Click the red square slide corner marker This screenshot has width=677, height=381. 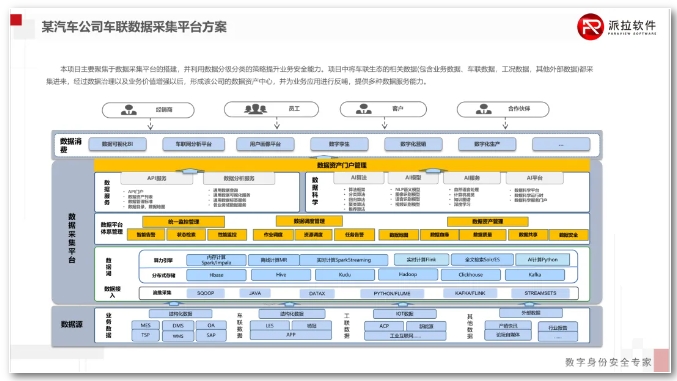tap(16, 20)
